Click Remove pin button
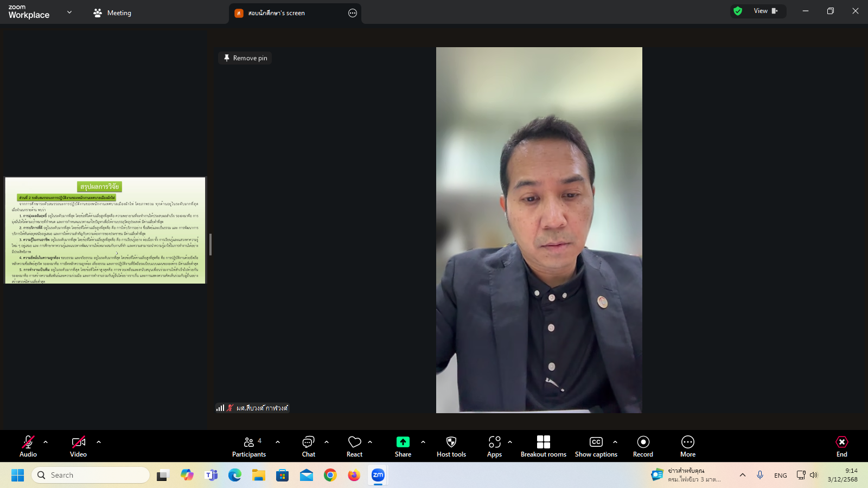Viewport: 868px width, 488px height. 245,58
